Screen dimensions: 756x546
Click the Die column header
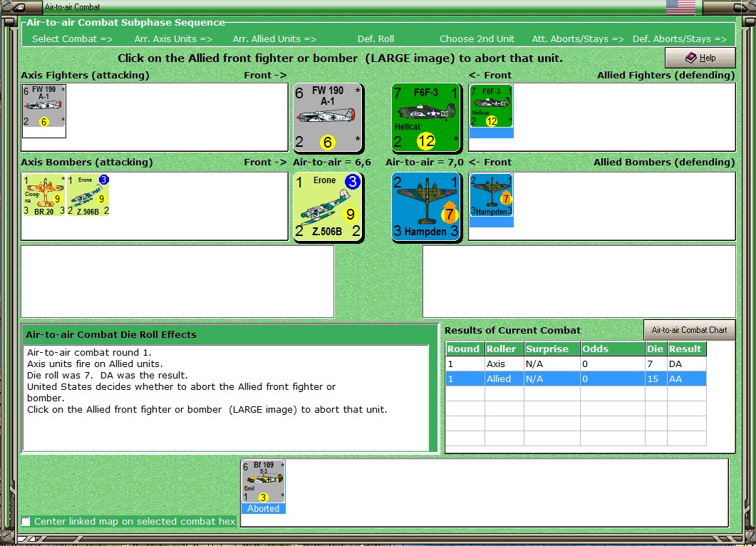pyautogui.click(x=656, y=349)
